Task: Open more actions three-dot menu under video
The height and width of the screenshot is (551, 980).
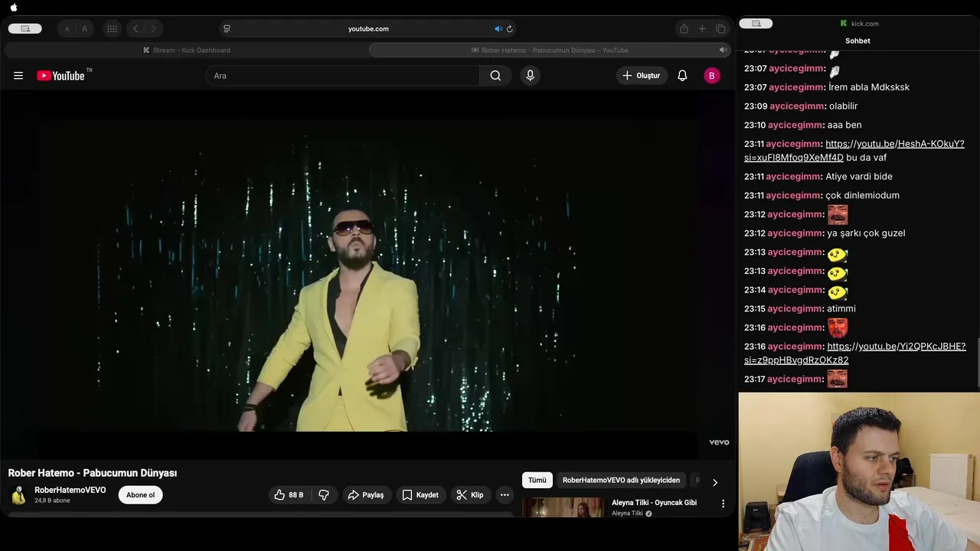Action: tap(505, 495)
